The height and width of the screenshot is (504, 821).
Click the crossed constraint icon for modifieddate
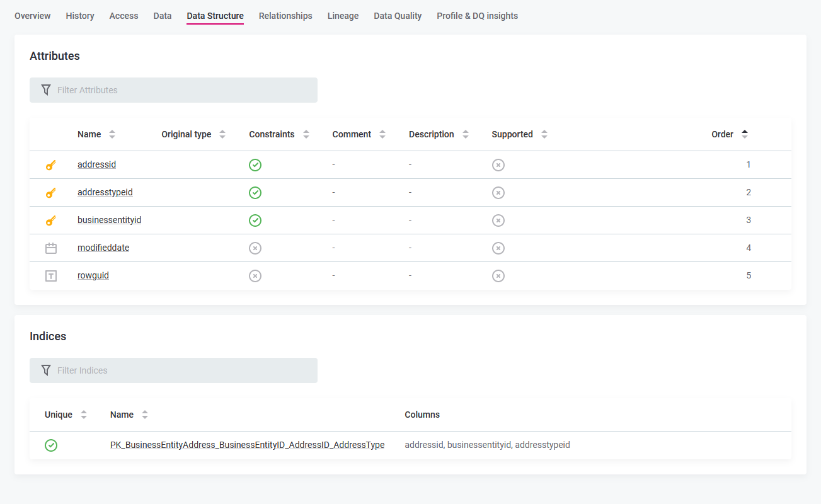point(255,248)
